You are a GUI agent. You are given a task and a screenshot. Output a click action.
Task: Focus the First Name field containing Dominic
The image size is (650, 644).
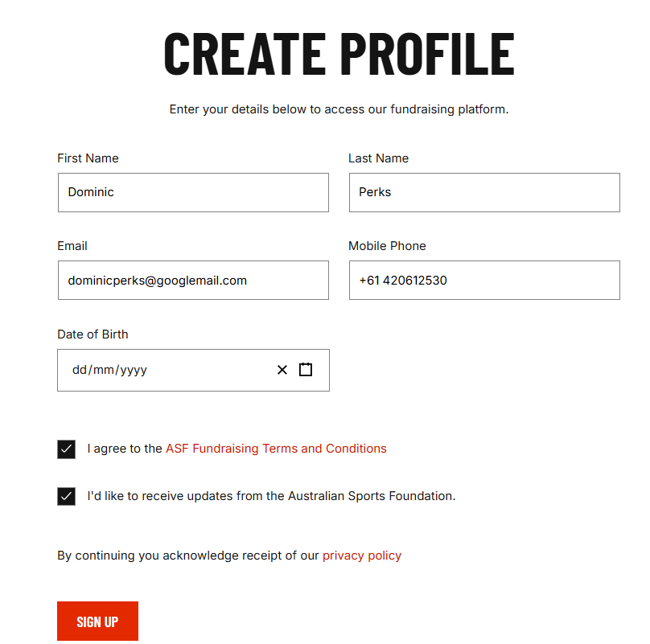click(x=193, y=193)
